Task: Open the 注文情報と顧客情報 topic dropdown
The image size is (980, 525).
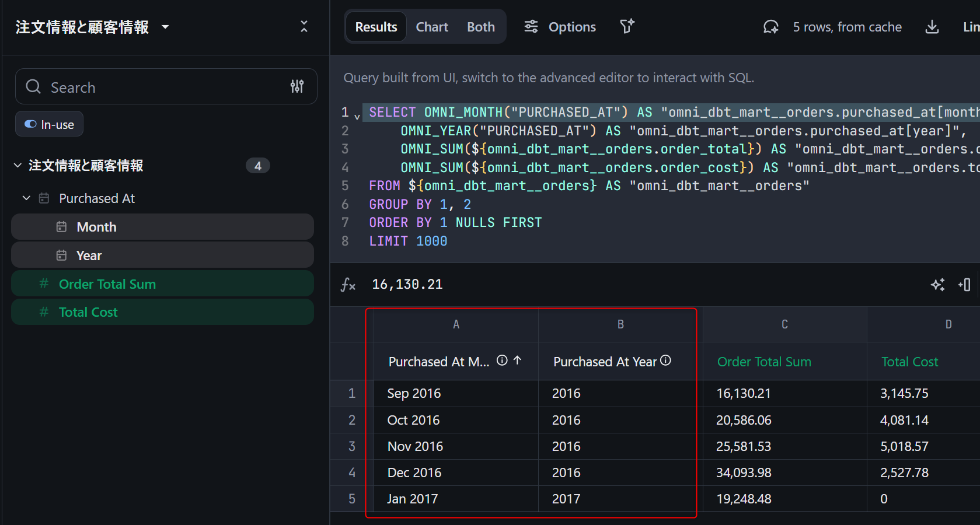Action: click(x=165, y=27)
